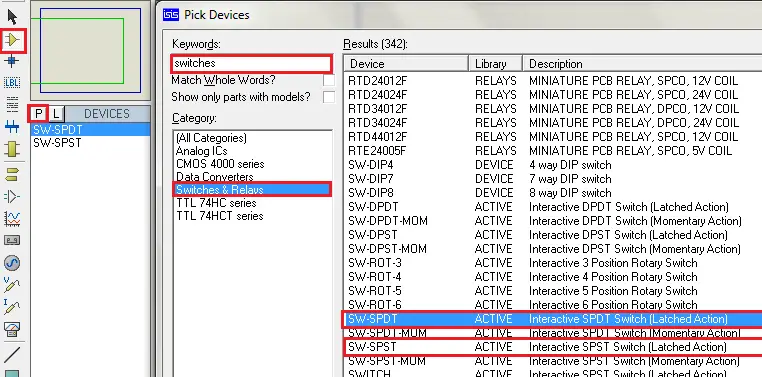Select the Device Pins tool

(12, 196)
